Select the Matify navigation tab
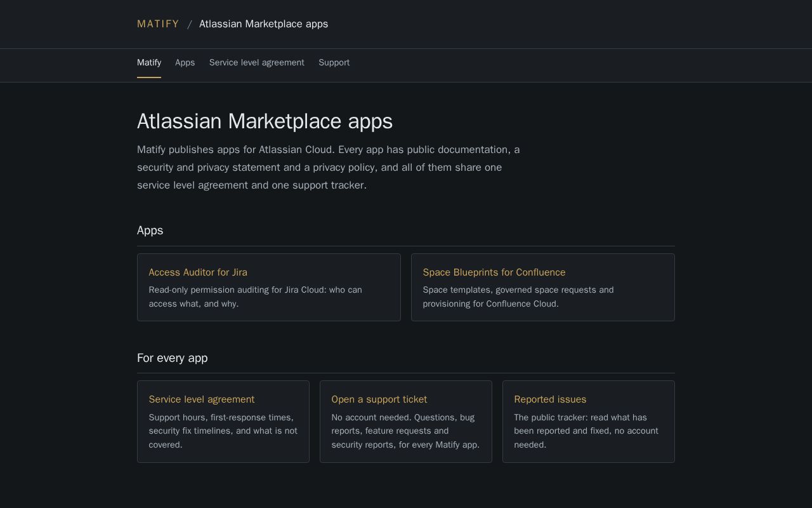The image size is (812, 508). [x=149, y=63]
